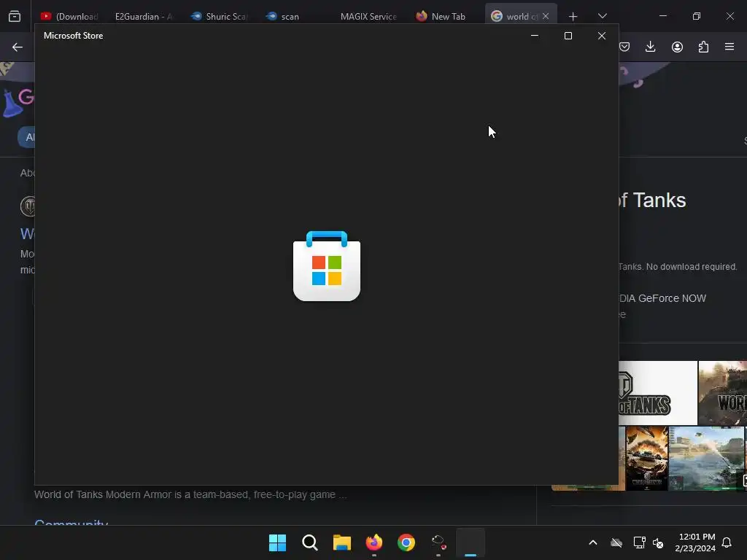Viewport: 747px width, 560px height.
Task: Open File Explorer from the taskbar
Action: 342,542
